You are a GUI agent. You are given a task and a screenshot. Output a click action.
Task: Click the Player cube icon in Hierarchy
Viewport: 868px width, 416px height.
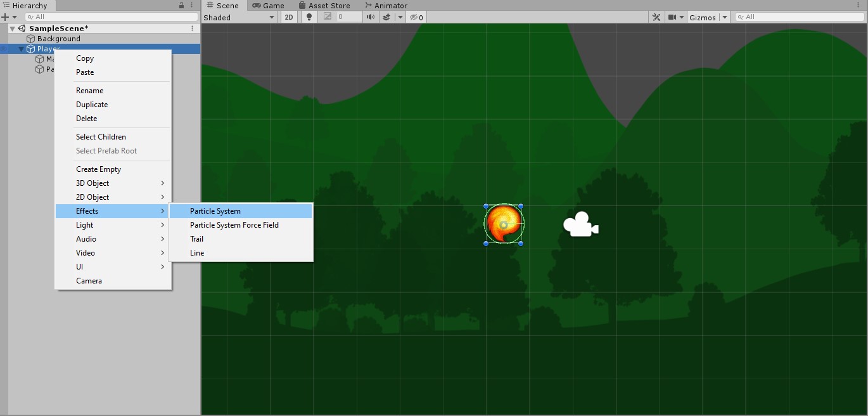(x=29, y=48)
